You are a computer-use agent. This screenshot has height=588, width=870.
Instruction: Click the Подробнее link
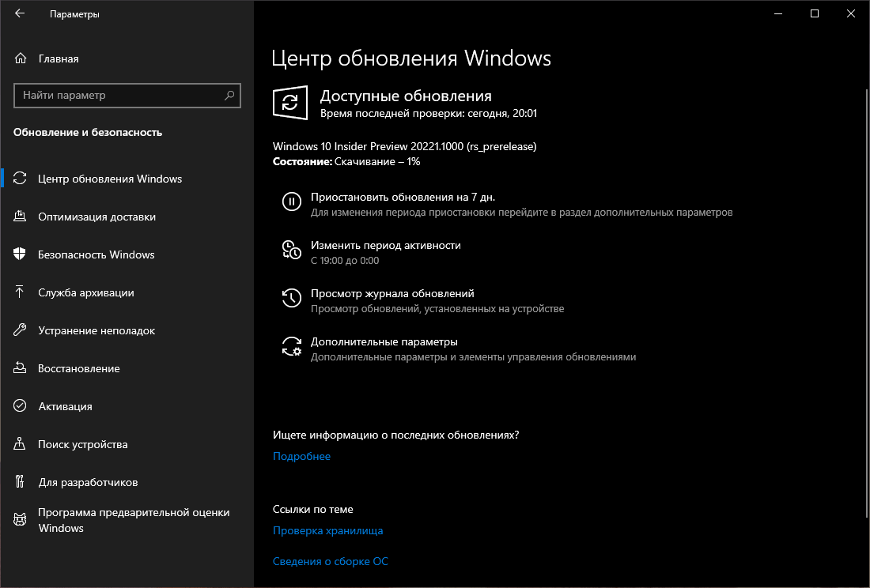(301, 456)
